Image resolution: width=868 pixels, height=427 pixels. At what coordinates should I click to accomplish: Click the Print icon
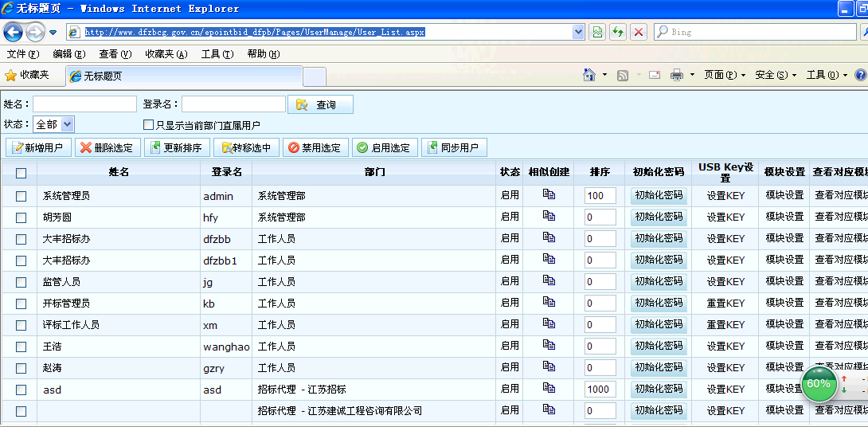coord(677,76)
